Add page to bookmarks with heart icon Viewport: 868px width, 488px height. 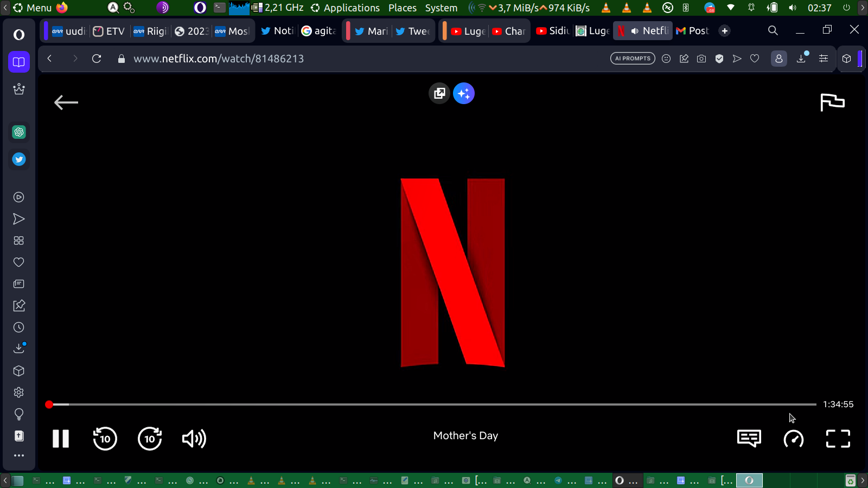[755, 59]
